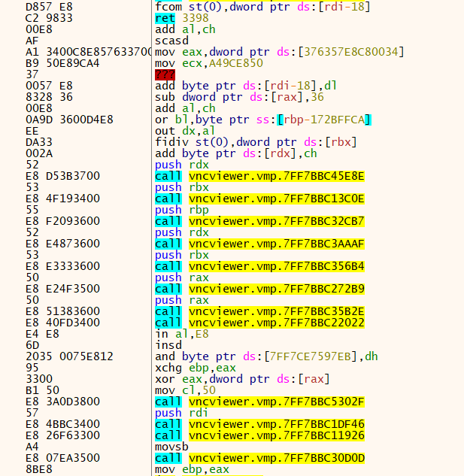464x476 pixels.
Task: Select call to vncviewer.vmp.7FF7BBC272B9
Action: pyautogui.click(x=259, y=289)
